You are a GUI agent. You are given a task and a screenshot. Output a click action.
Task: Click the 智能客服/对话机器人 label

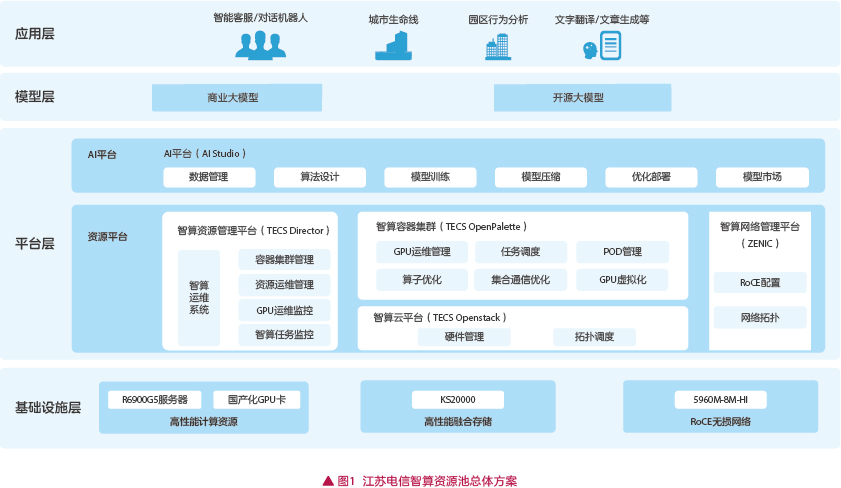[x=261, y=18]
